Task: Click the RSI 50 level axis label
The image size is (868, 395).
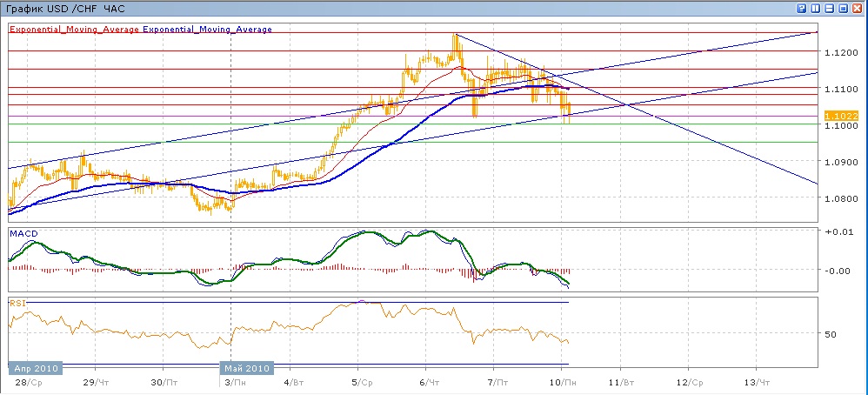Action: tap(831, 334)
